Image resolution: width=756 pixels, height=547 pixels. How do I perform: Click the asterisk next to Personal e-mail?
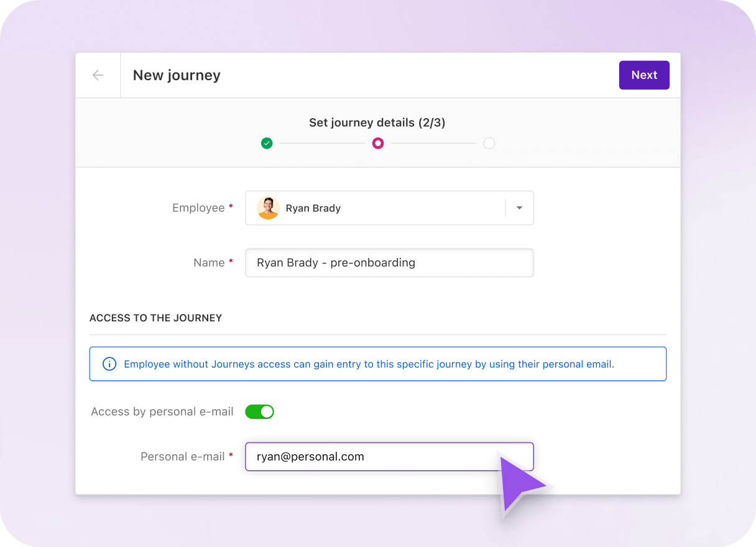(x=231, y=456)
